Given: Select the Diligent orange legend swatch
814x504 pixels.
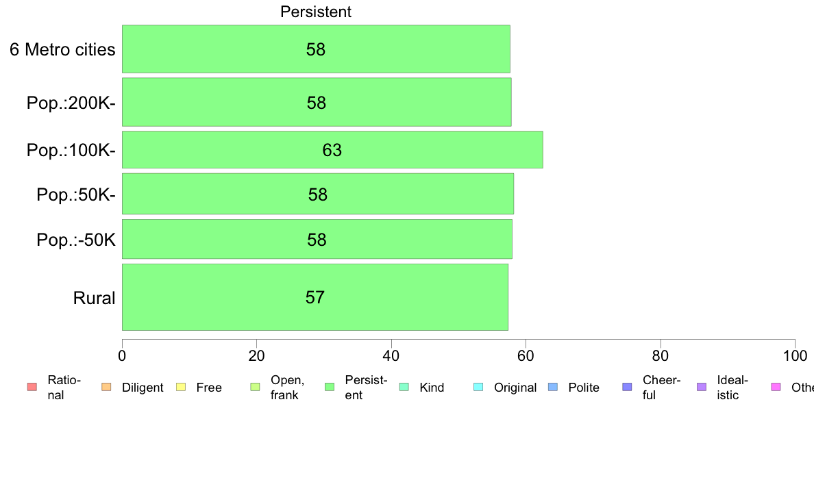Looking at the screenshot, I should pos(106,387).
